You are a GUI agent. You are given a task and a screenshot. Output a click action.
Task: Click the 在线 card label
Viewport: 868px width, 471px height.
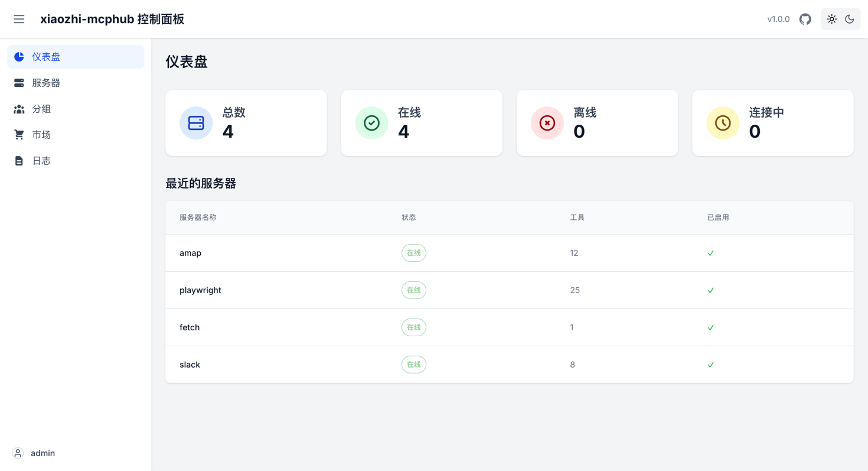tap(409, 112)
